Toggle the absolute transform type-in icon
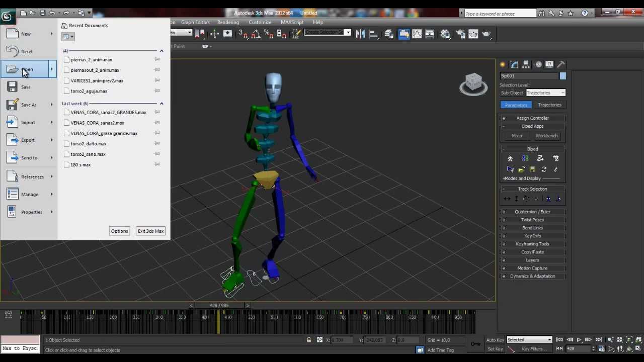644x362 pixels. [x=319, y=340]
